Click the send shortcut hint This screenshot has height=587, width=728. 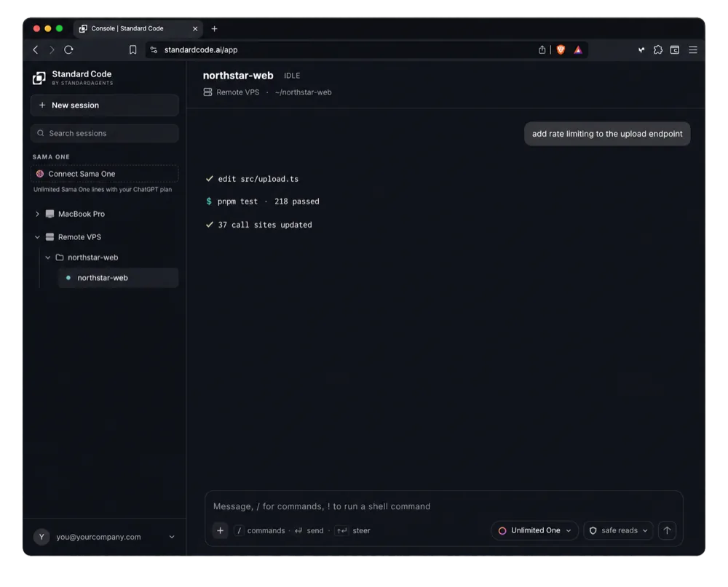(309, 530)
